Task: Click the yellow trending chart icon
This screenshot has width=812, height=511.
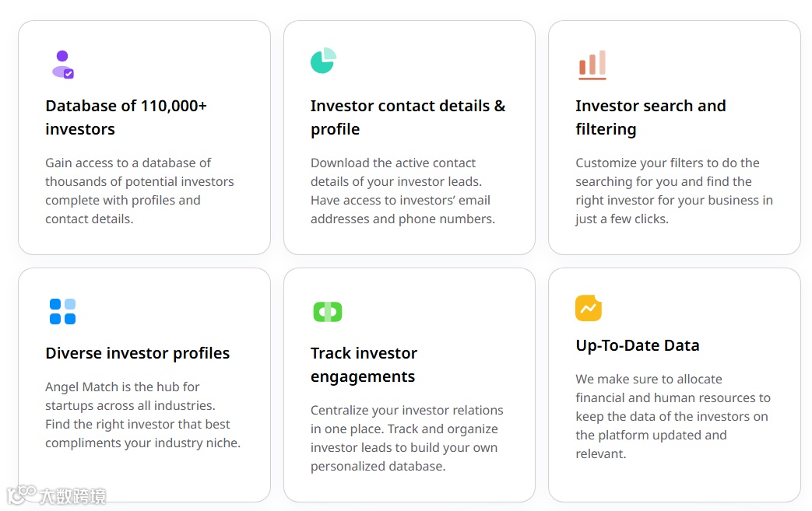Action: (x=589, y=308)
